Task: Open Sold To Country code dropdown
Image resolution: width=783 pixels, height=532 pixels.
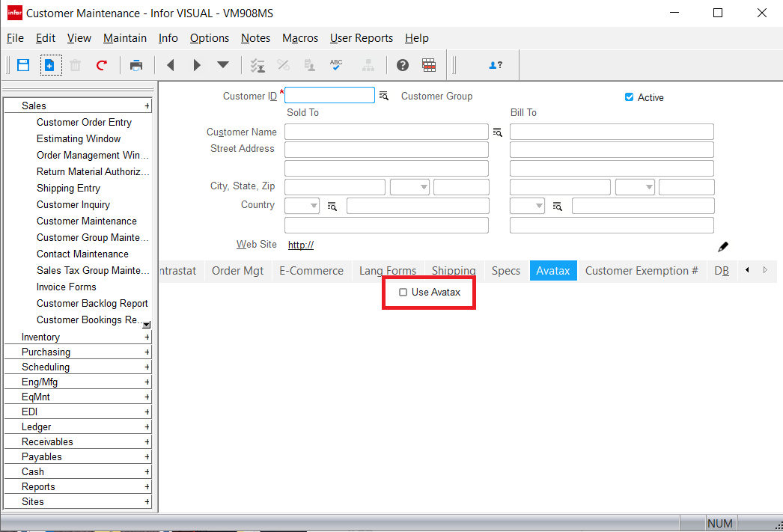Action: point(314,206)
